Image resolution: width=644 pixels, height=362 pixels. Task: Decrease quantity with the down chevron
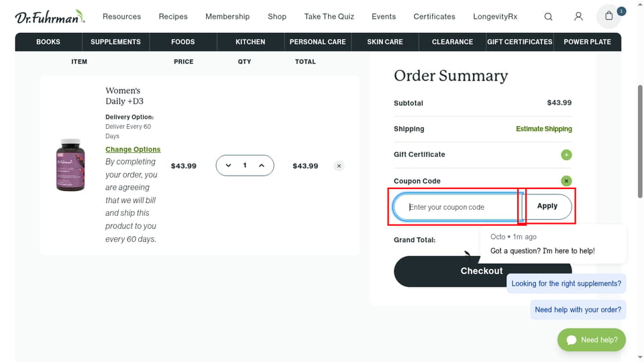pyautogui.click(x=228, y=166)
